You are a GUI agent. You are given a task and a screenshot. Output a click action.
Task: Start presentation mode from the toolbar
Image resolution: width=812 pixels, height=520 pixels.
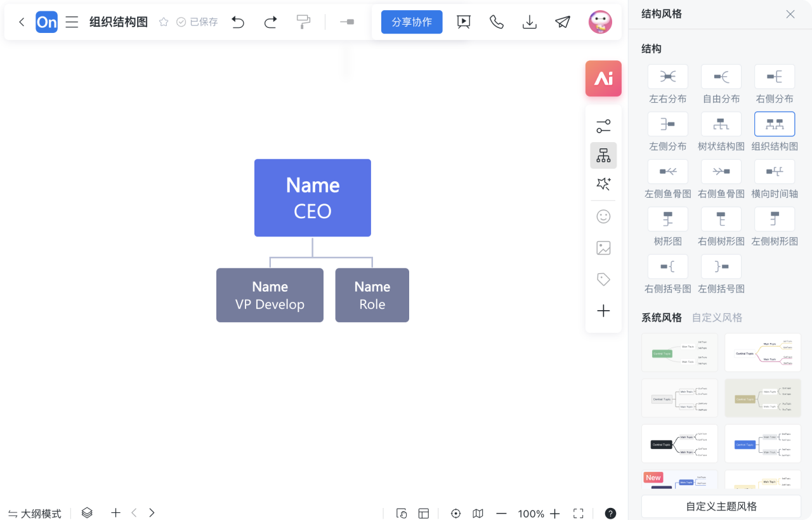pyautogui.click(x=464, y=22)
